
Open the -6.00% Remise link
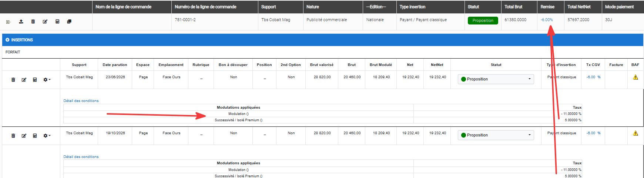pos(547,20)
